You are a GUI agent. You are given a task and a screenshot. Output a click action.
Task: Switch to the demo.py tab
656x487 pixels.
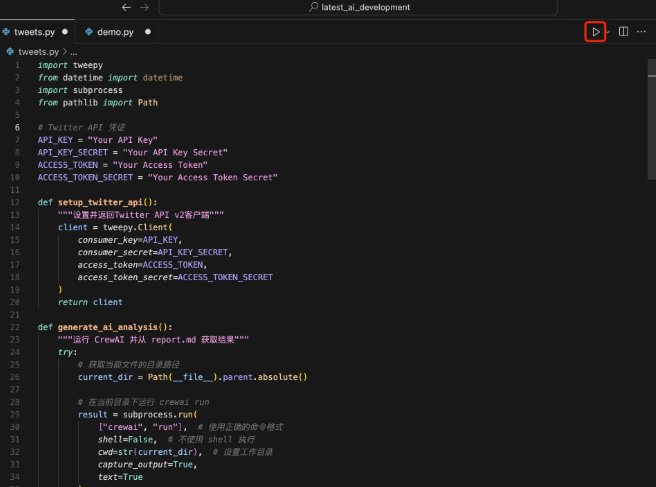115,32
